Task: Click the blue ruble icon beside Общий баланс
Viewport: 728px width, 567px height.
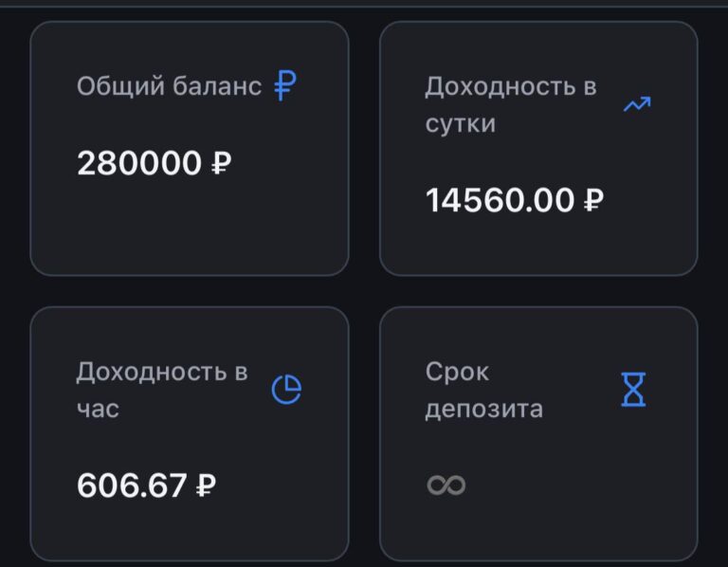Action: click(x=285, y=86)
